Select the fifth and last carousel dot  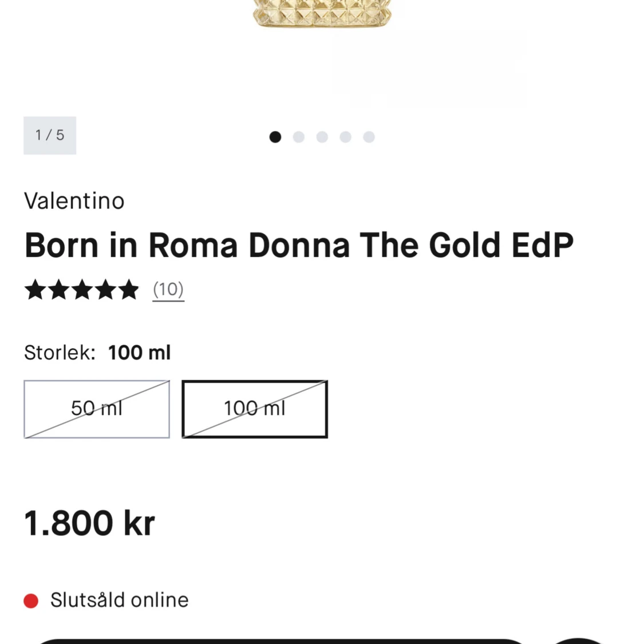(369, 137)
